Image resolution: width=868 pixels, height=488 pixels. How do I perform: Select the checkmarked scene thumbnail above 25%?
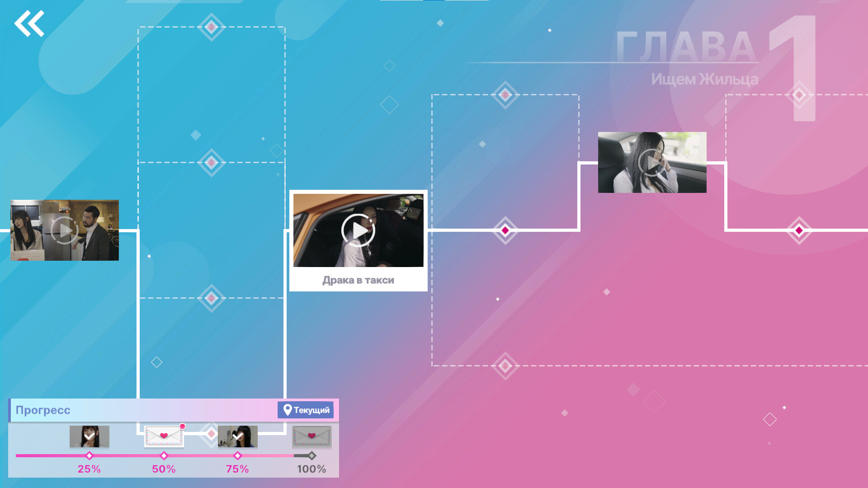coord(89,437)
